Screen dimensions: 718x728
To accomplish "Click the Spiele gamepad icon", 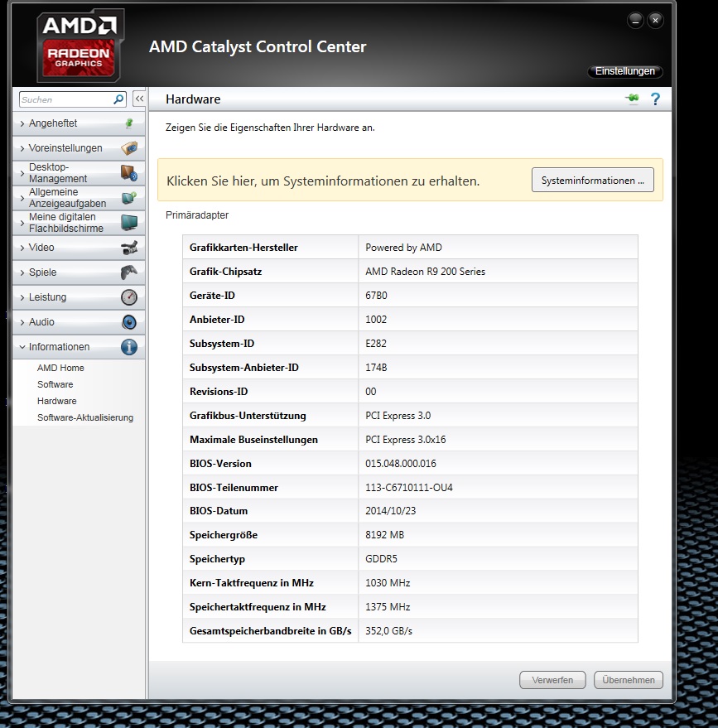I will pos(129,272).
